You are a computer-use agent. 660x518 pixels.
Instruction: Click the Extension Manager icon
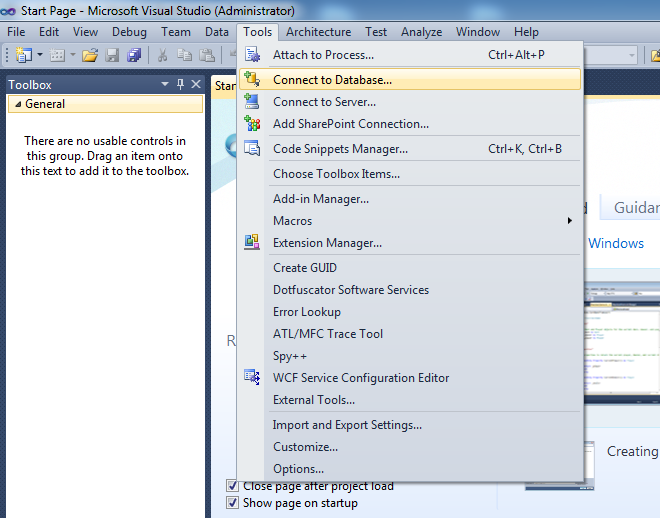(252, 242)
